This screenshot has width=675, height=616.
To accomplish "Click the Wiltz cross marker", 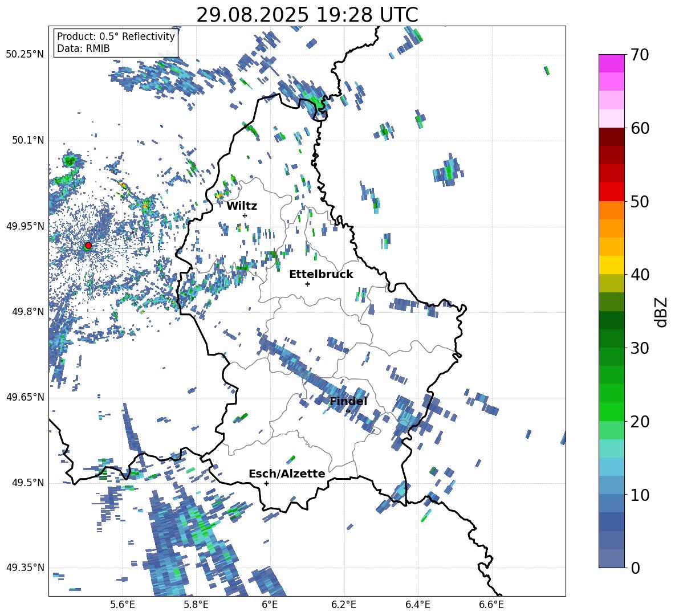I will [x=245, y=215].
